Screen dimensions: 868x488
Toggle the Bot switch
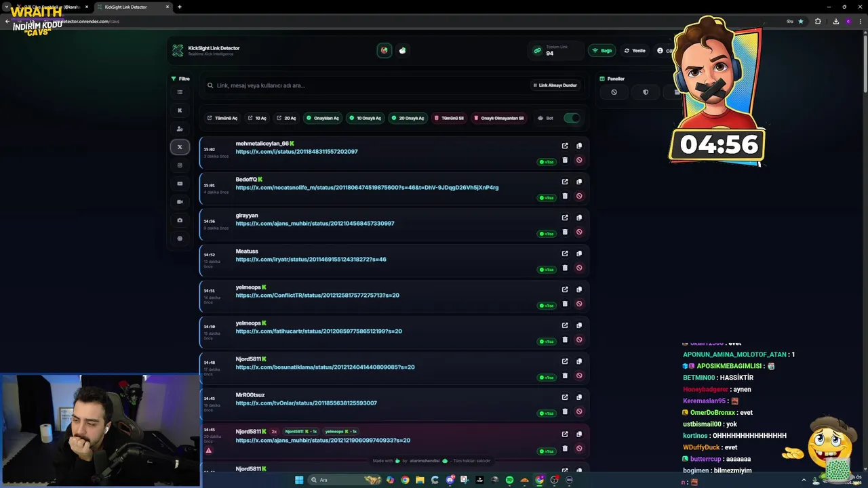572,118
